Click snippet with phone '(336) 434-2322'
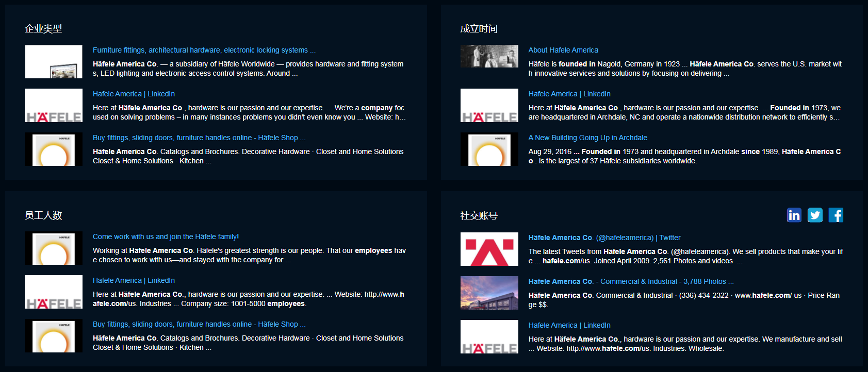Viewport: 868px width, 372px height. (684, 300)
